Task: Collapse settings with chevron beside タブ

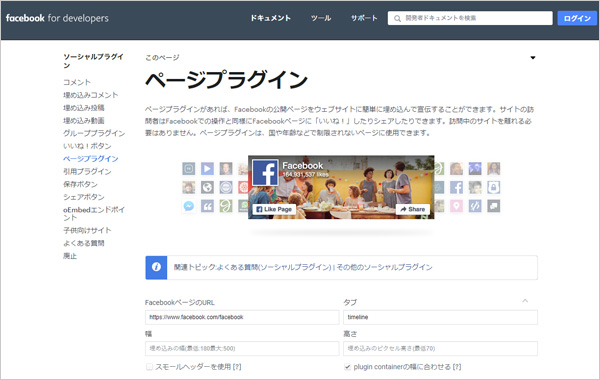Action: [x=525, y=301]
